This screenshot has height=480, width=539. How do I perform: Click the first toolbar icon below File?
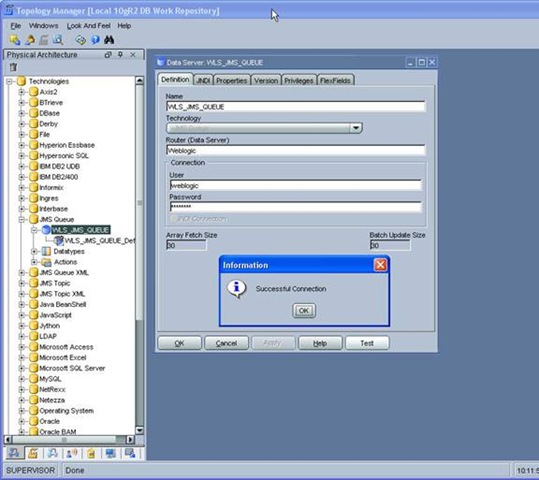click(14, 40)
